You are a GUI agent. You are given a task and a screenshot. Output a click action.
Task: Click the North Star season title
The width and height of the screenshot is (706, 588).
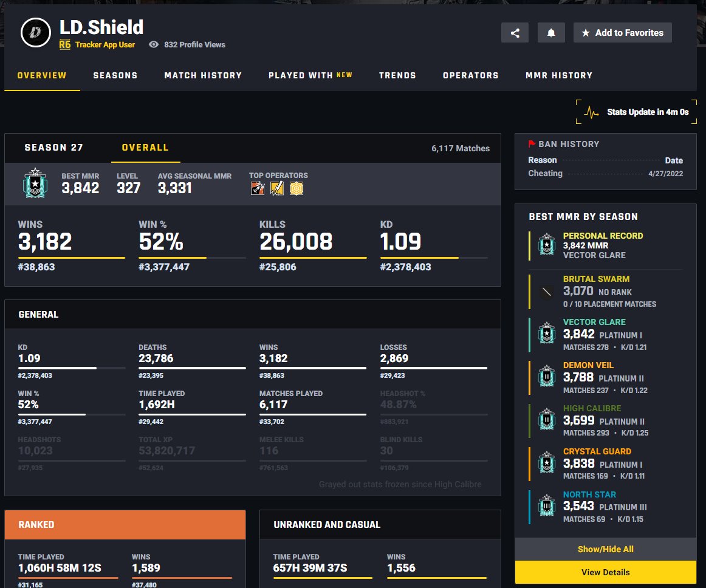tap(589, 494)
